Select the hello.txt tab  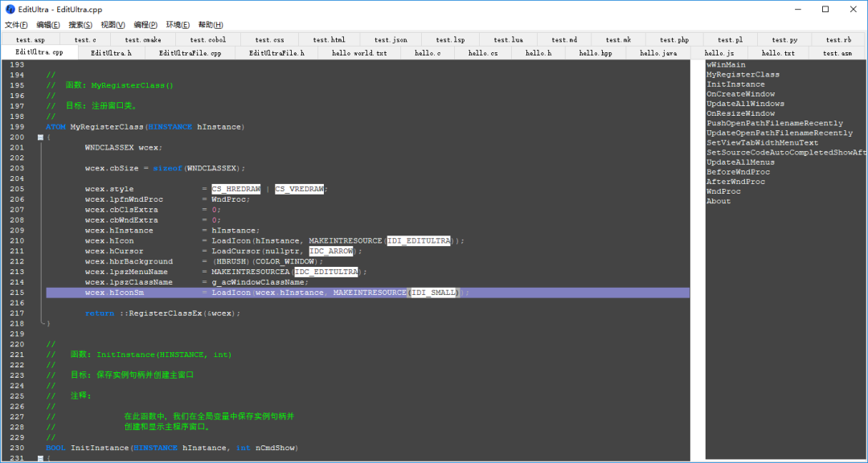pyautogui.click(x=778, y=53)
